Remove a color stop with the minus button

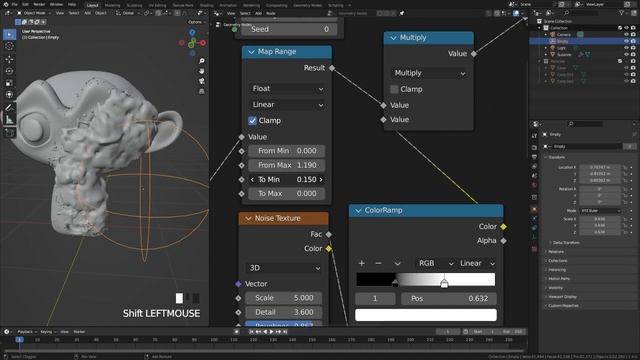tap(378, 263)
